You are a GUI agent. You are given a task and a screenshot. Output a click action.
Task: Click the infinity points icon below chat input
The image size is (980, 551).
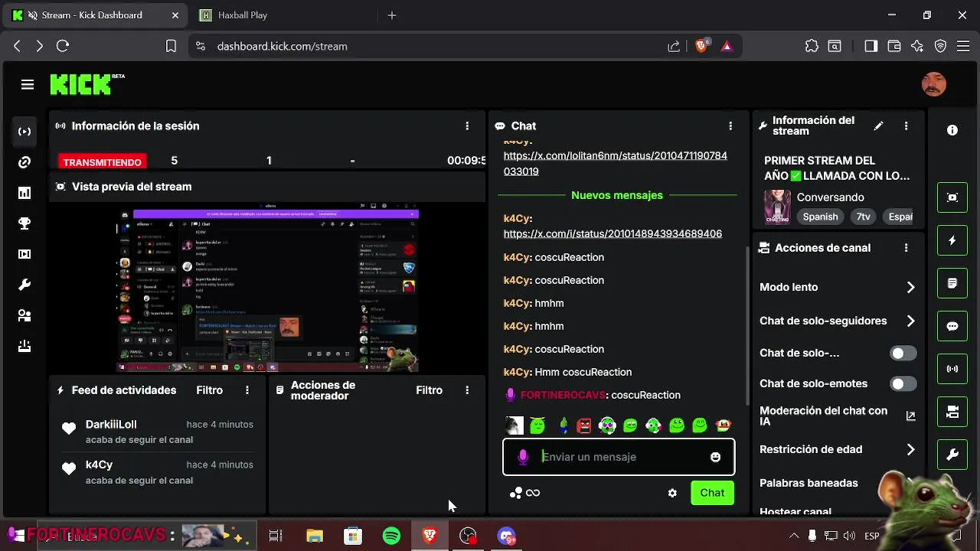point(533,493)
